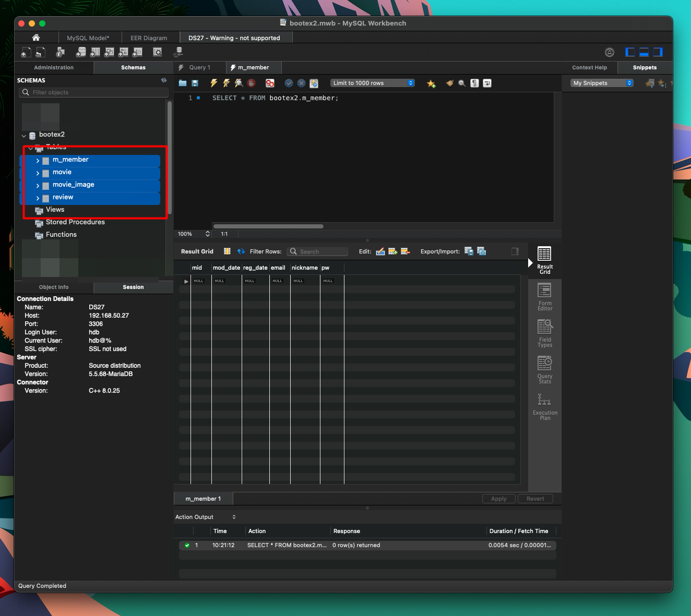
Task: Switch to the Object Info tab
Action: pos(54,287)
